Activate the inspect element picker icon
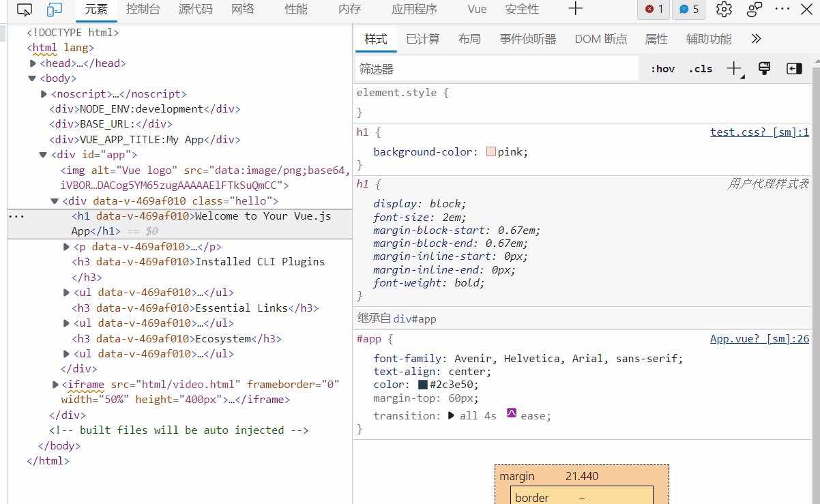The width and height of the screenshot is (820, 504). coord(25,10)
